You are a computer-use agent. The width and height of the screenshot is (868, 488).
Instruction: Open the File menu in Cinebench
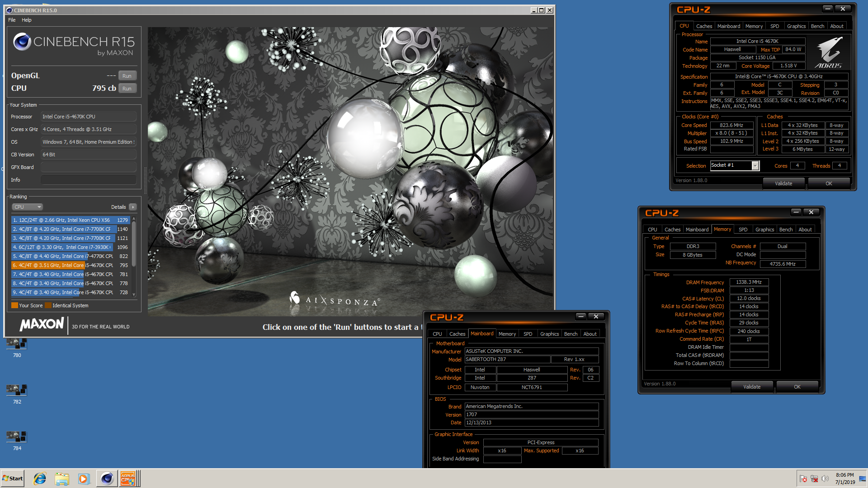(x=12, y=20)
